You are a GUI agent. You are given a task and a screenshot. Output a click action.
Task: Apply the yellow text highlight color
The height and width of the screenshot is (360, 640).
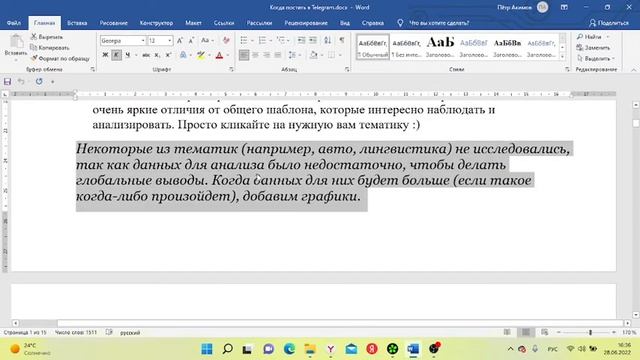click(200, 55)
